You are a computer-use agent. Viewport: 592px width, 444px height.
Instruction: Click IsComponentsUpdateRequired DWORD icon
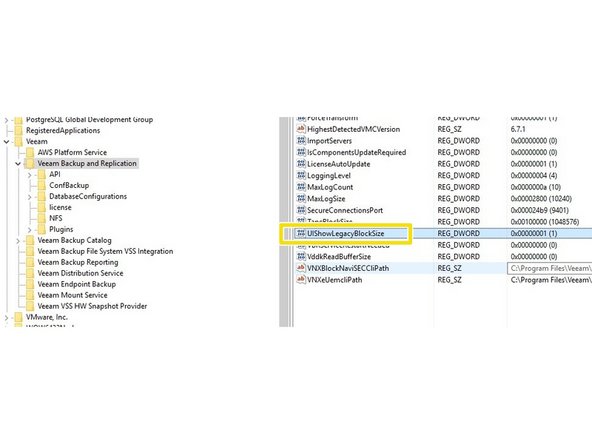(301, 152)
